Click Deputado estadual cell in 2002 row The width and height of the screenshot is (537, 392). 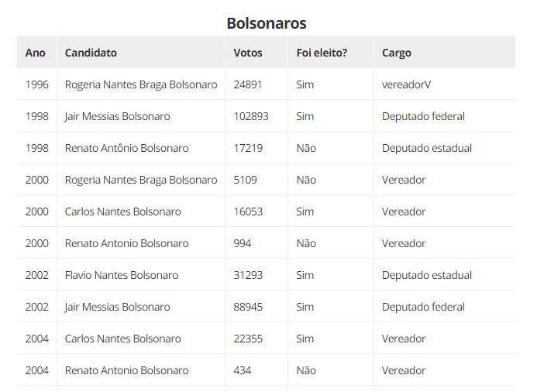[x=427, y=275]
